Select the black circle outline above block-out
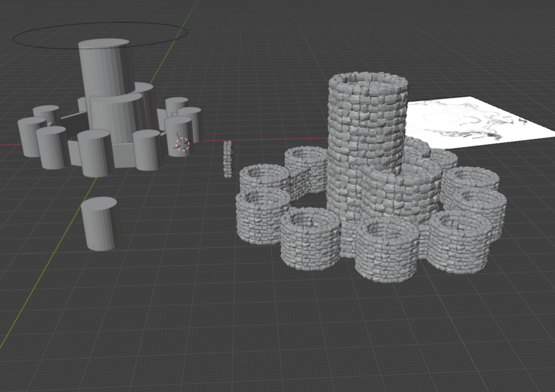The width and height of the screenshot is (555, 392). click(x=100, y=35)
